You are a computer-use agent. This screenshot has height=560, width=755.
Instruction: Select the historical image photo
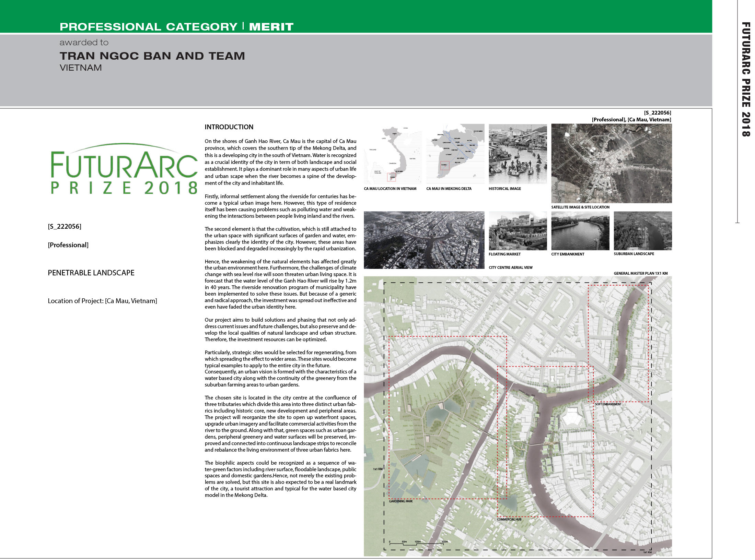[x=518, y=154]
